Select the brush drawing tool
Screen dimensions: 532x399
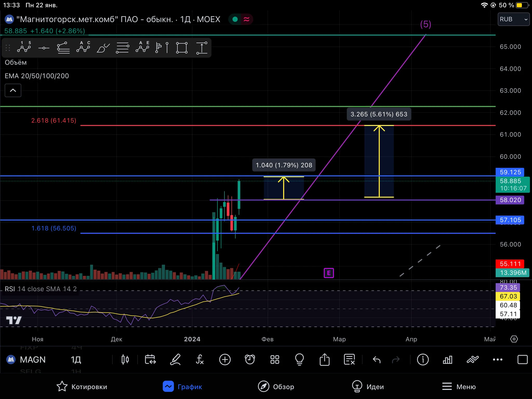(103, 48)
